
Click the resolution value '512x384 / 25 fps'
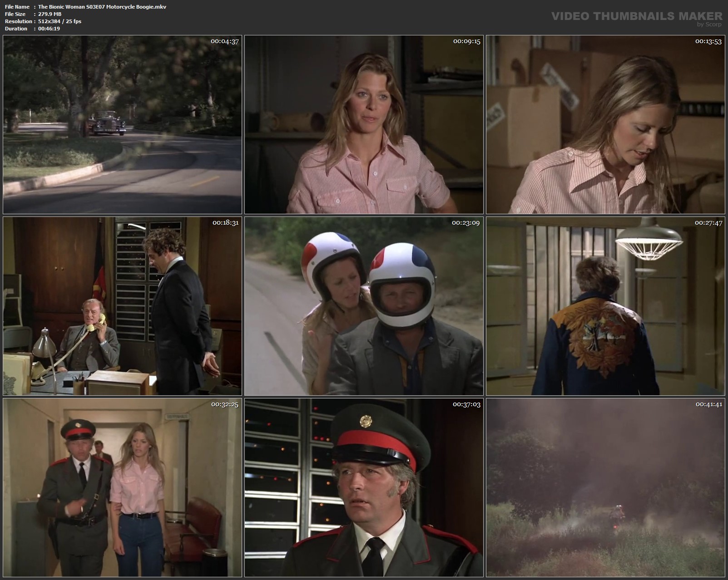(x=60, y=21)
